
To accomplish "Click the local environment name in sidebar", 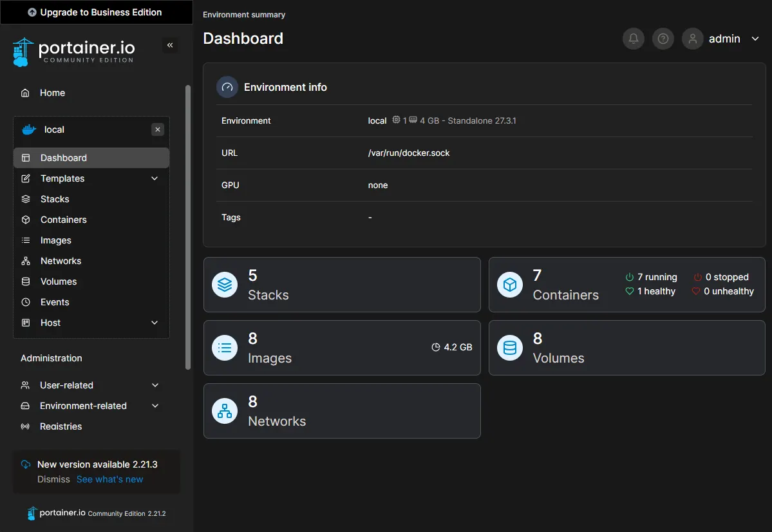I will coord(54,129).
